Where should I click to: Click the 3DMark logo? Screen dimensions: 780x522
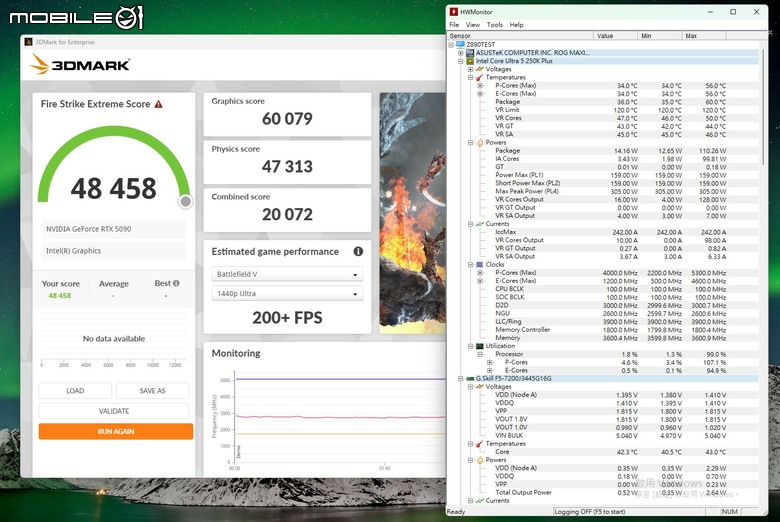80,65
